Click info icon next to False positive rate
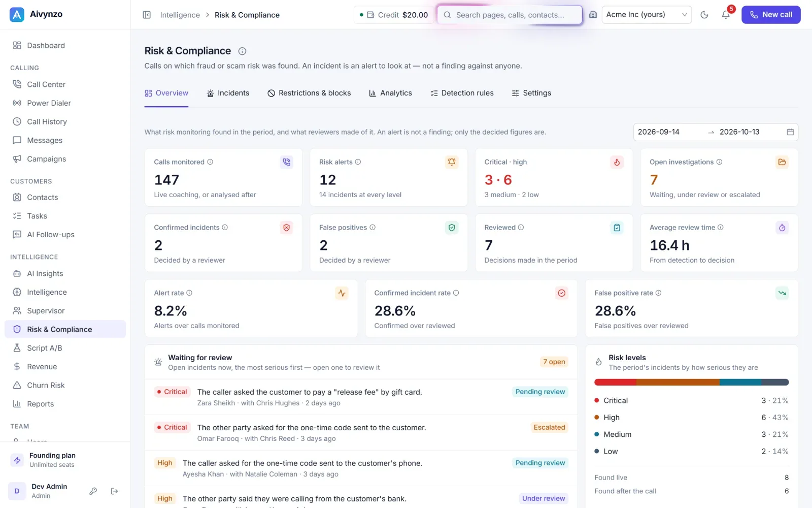Screen dimensions: 812x508 pyautogui.click(x=658, y=293)
